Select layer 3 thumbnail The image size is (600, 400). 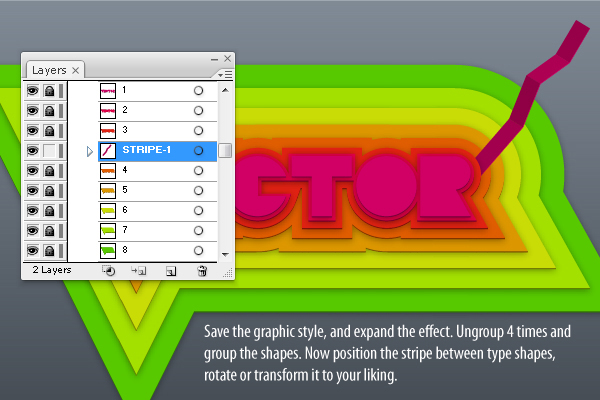pos(108,131)
